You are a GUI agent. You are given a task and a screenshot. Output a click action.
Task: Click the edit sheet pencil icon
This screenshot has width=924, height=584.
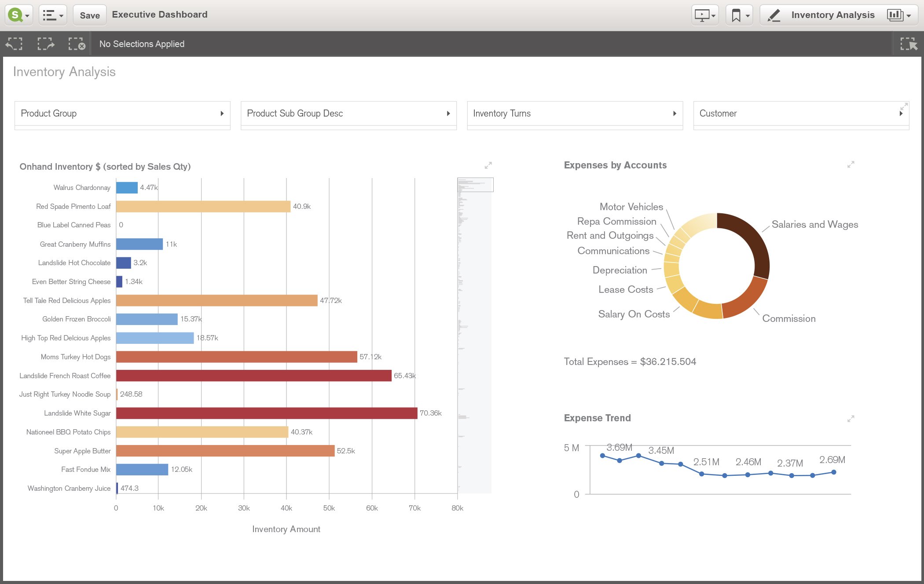[x=774, y=15]
